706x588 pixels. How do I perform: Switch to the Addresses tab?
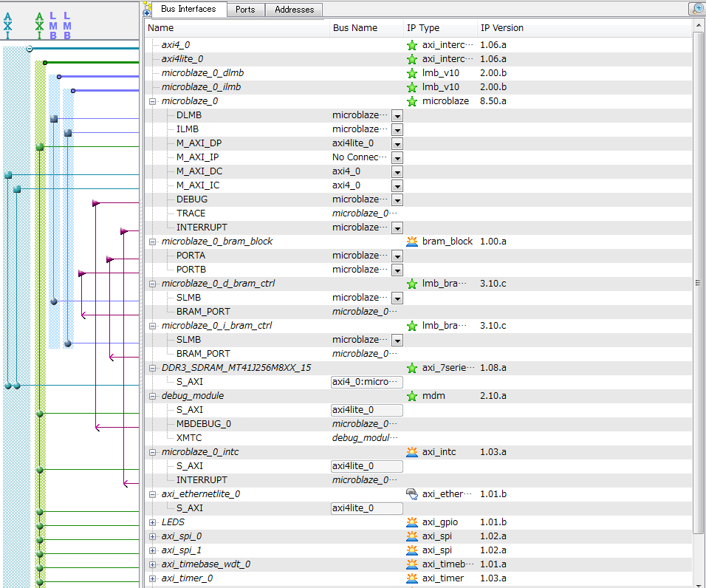click(x=294, y=10)
